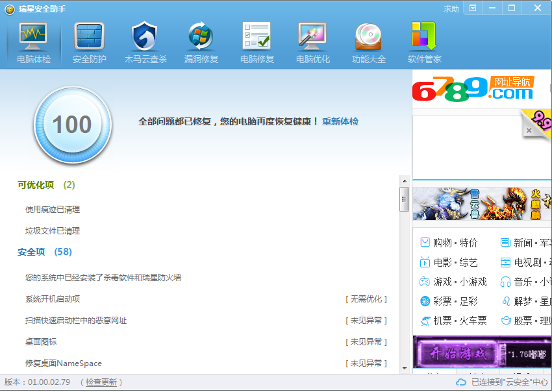Select the 安全项 (58) section header
This screenshot has width=552, height=392.
[45, 252]
